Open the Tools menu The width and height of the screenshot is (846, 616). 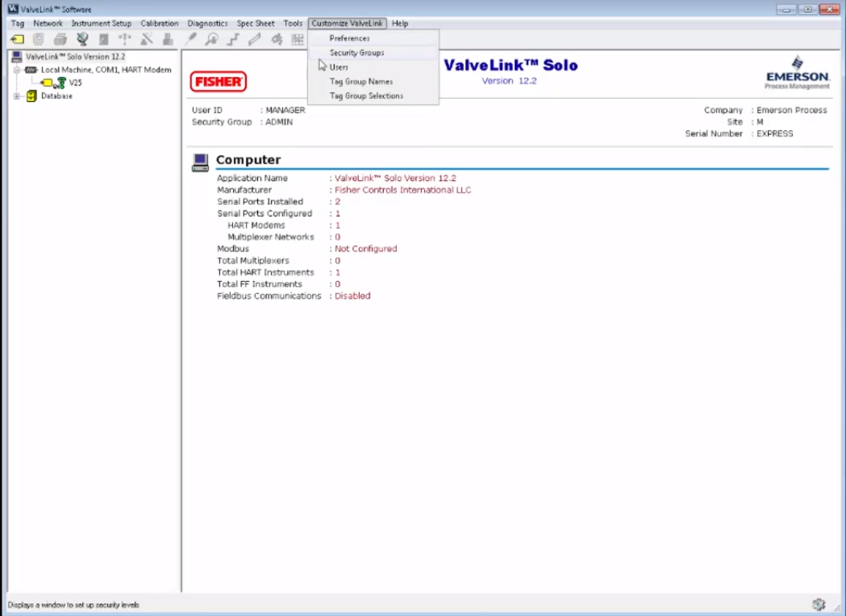292,23
